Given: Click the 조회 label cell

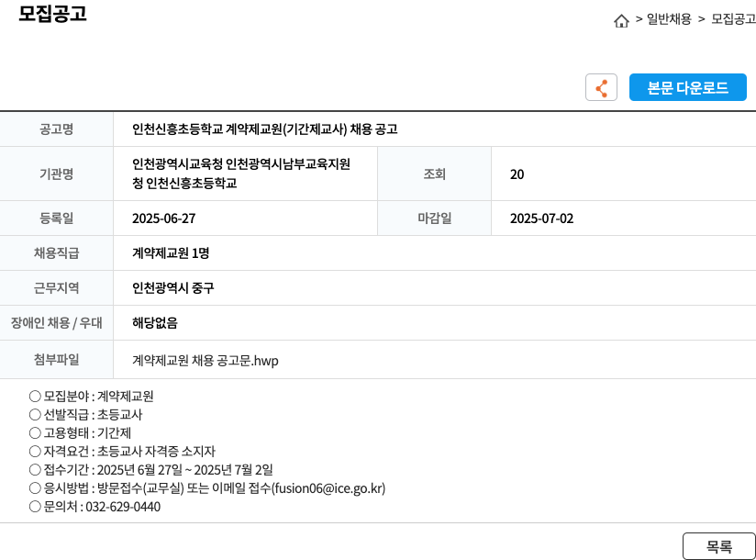Looking at the screenshot, I should pyautogui.click(x=434, y=174).
